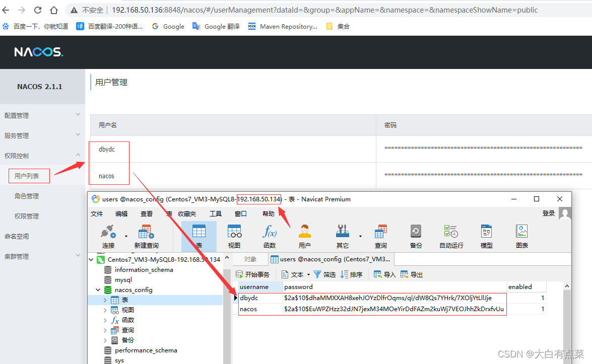The height and width of the screenshot is (364, 592).
Task: Click 筛选 filter button
Action: 324,274
